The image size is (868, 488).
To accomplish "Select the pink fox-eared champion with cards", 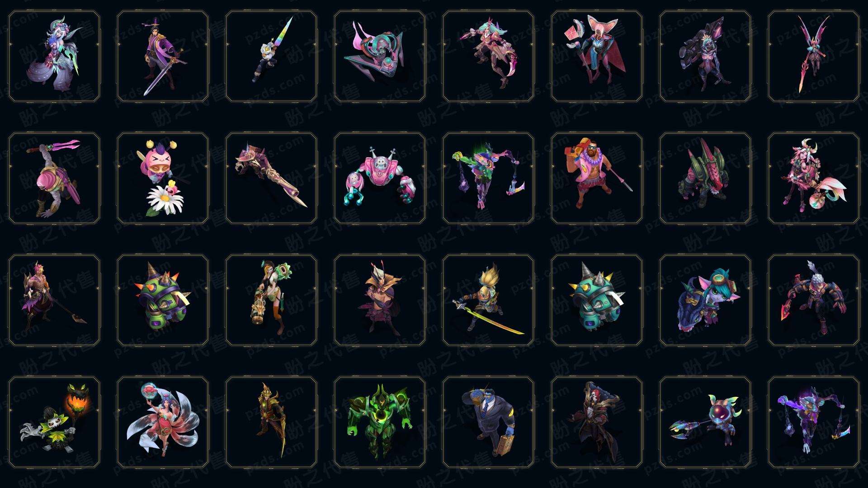I will [597, 56].
